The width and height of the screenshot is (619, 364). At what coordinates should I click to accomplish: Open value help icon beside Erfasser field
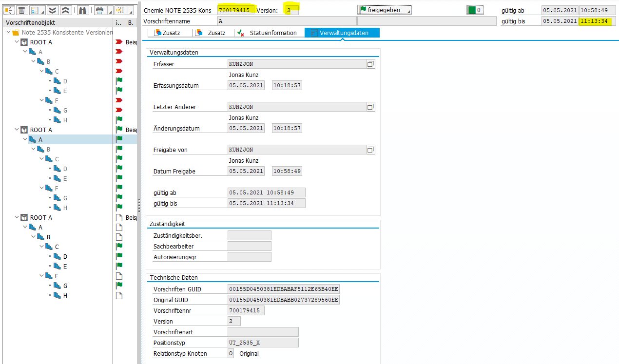(x=370, y=64)
